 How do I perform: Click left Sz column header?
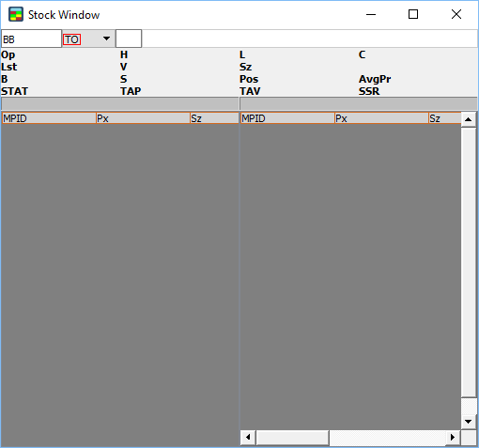[214, 118]
